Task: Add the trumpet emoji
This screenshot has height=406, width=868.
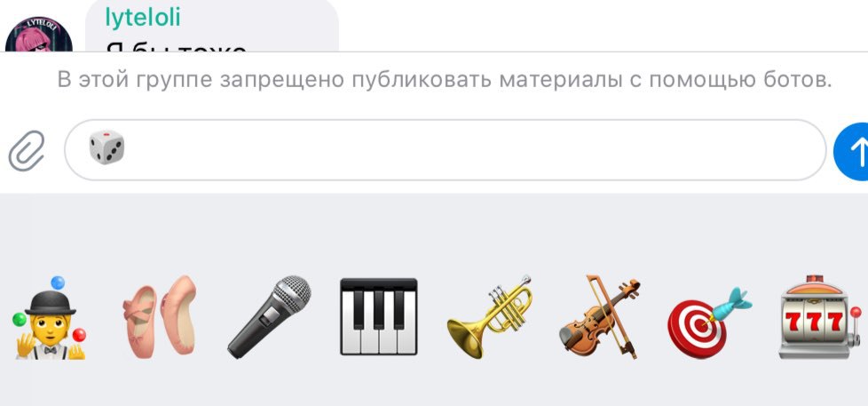Action: pyautogui.click(x=489, y=316)
